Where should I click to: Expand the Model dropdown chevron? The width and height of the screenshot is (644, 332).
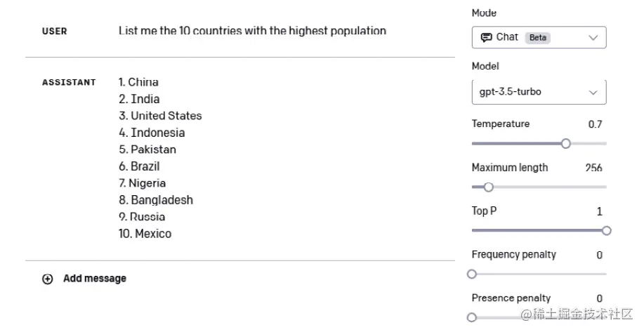593,92
